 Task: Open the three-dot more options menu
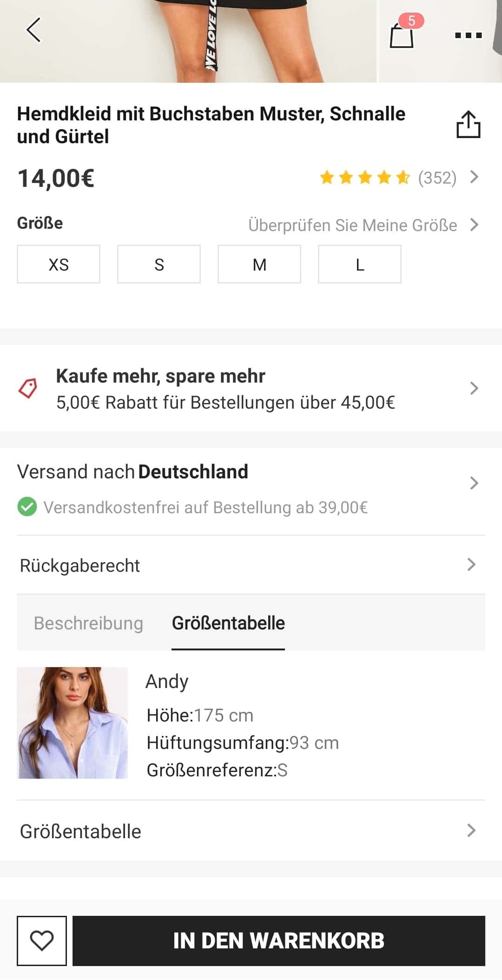click(468, 35)
